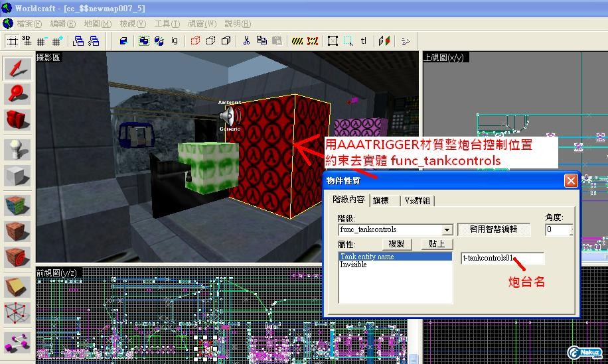Click the smaller grid button

pos(42,41)
